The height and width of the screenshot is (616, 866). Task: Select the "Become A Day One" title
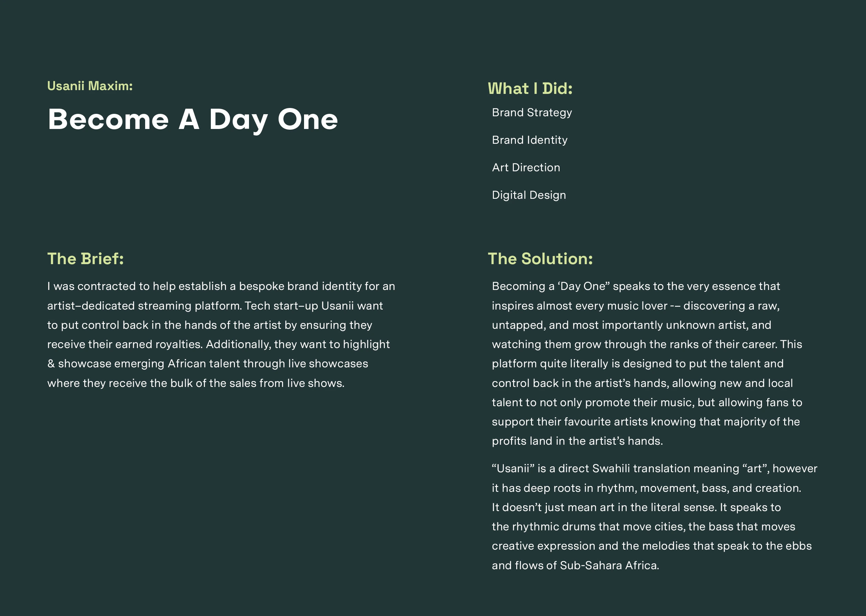tap(193, 119)
